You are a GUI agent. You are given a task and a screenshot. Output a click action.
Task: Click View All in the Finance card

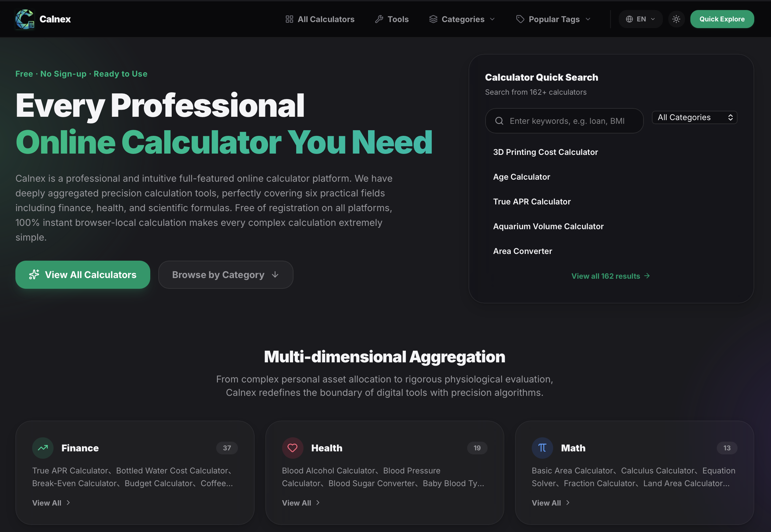(x=51, y=503)
